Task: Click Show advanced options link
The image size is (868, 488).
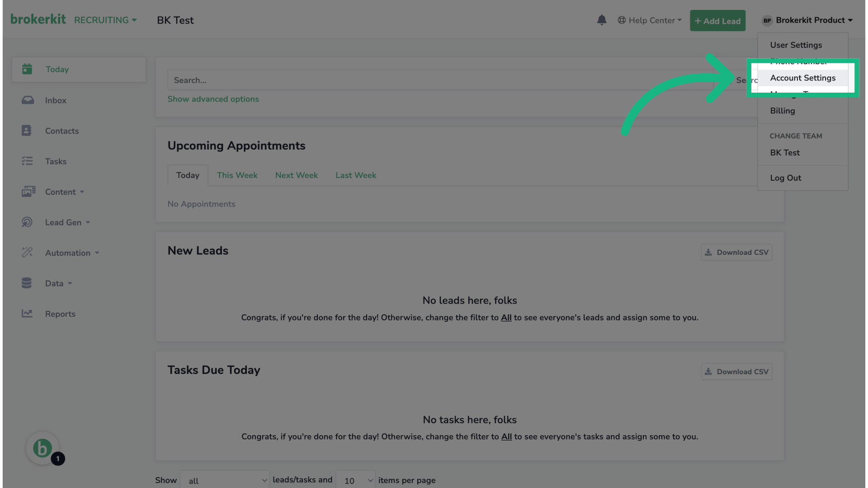Action: (x=213, y=99)
